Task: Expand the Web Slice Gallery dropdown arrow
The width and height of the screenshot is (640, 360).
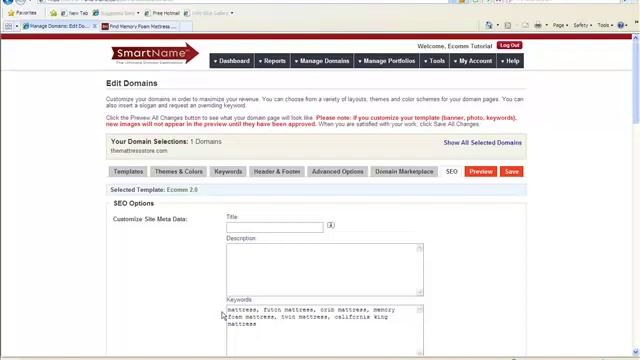Action: click(232, 13)
